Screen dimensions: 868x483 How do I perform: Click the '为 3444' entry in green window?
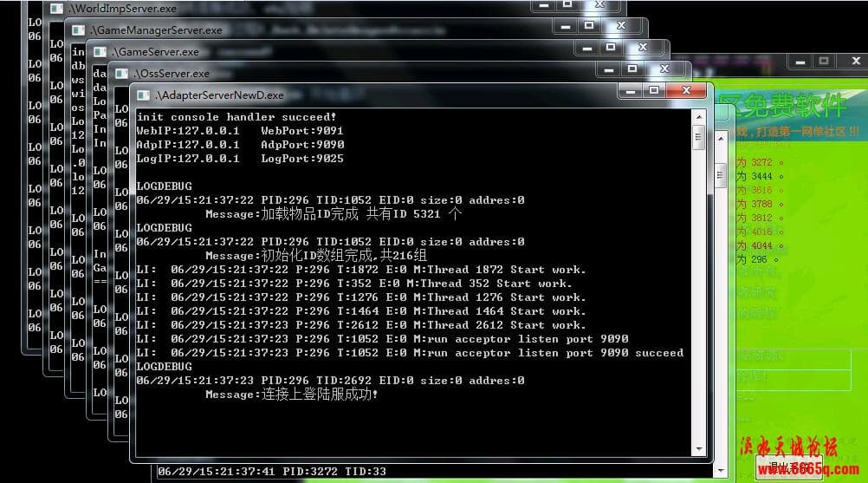pos(760,176)
